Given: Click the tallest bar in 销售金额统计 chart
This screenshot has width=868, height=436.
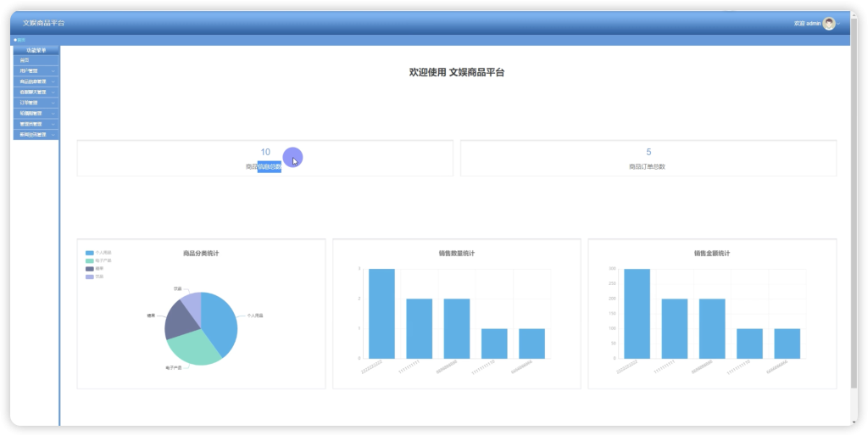Looking at the screenshot, I should coord(637,314).
